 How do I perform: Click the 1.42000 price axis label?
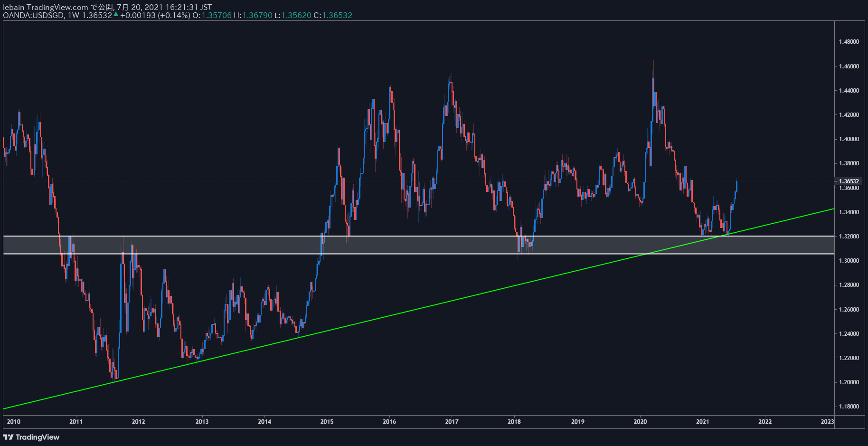pos(849,115)
